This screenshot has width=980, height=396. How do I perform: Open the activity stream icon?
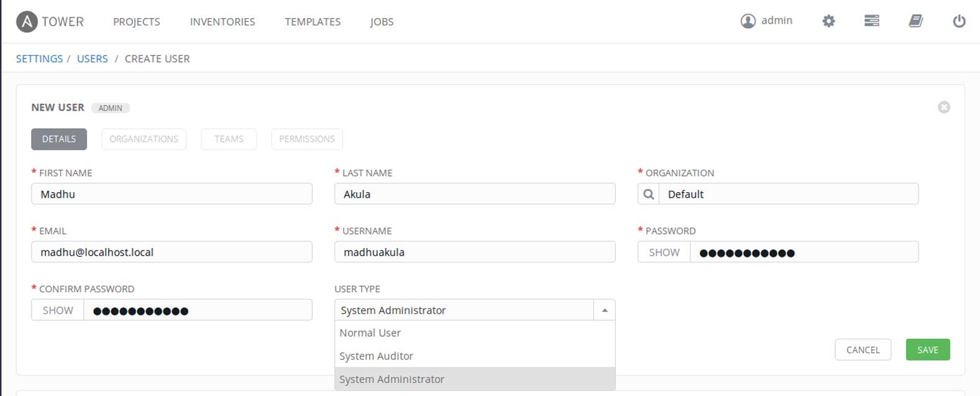(872, 21)
